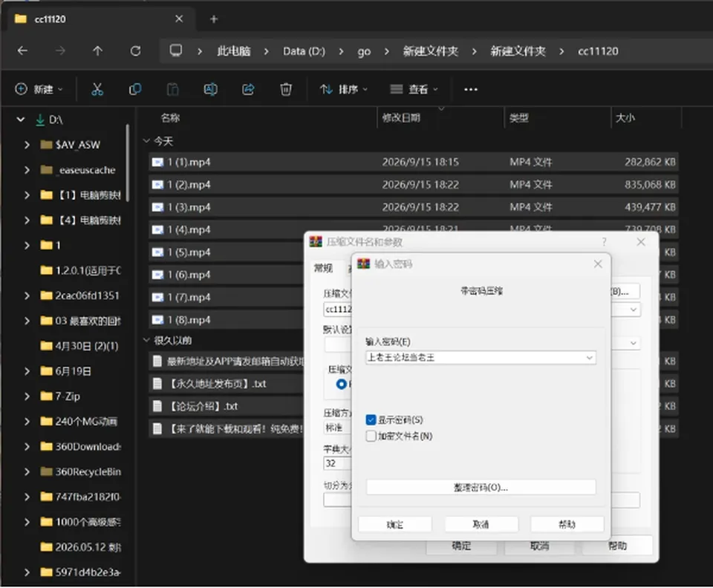This screenshot has width=713, height=588.
Task: Click the Paste icon in toolbar
Action: [173, 89]
